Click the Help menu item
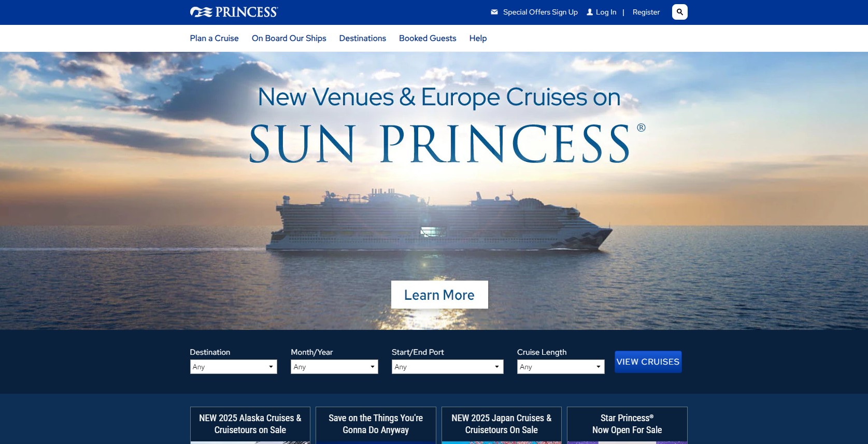This screenshot has width=868, height=444. pyautogui.click(x=478, y=38)
